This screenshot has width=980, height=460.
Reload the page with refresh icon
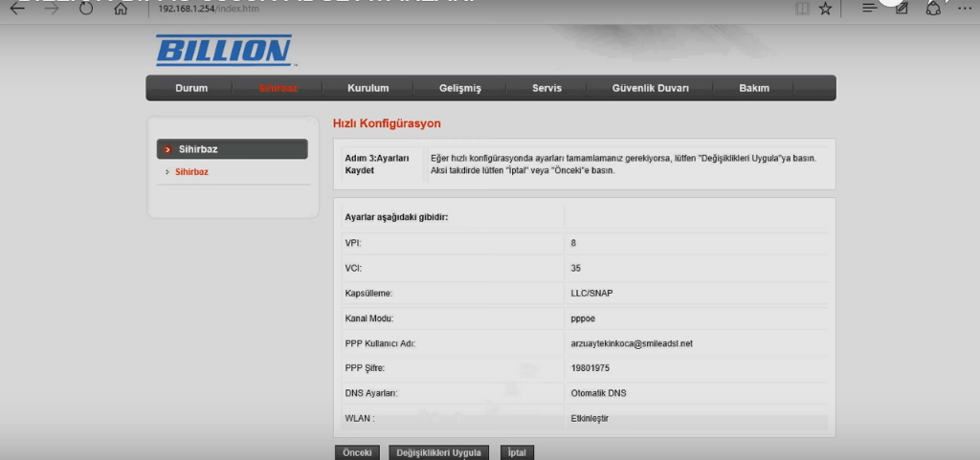(86, 9)
